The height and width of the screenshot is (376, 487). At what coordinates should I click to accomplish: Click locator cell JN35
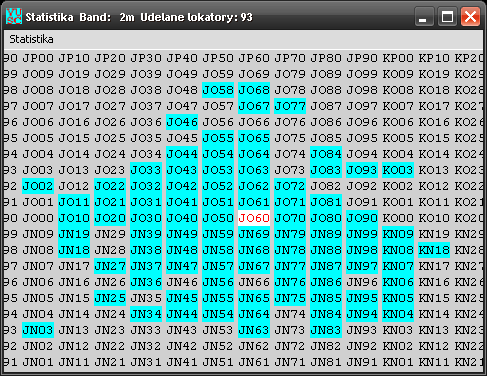point(146,298)
